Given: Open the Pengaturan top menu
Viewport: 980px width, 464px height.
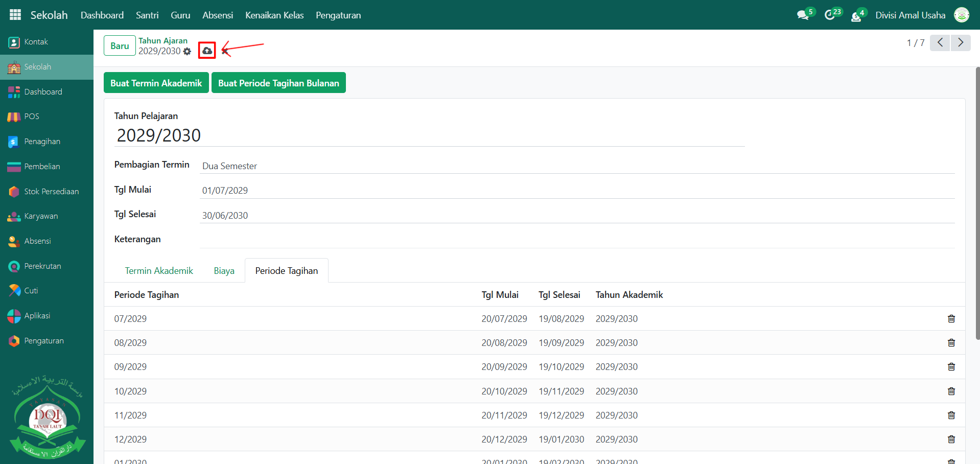Looking at the screenshot, I should 338,15.
